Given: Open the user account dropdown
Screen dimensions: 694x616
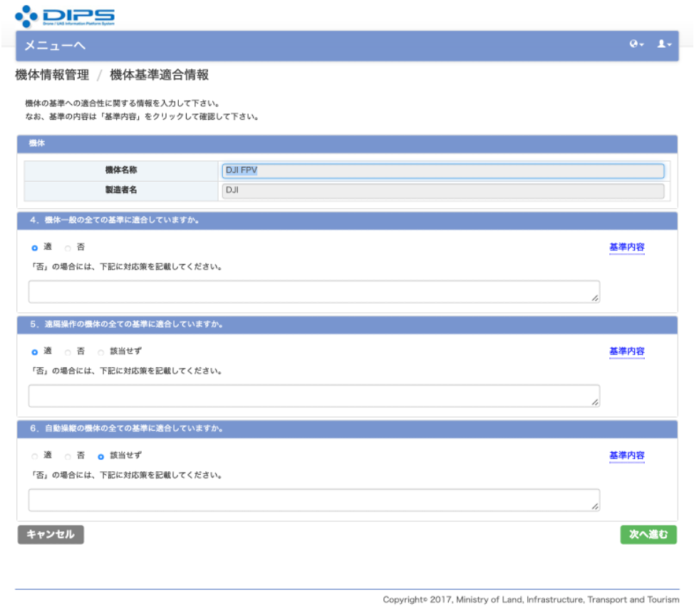Looking at the screenshot, I should 663,44.
